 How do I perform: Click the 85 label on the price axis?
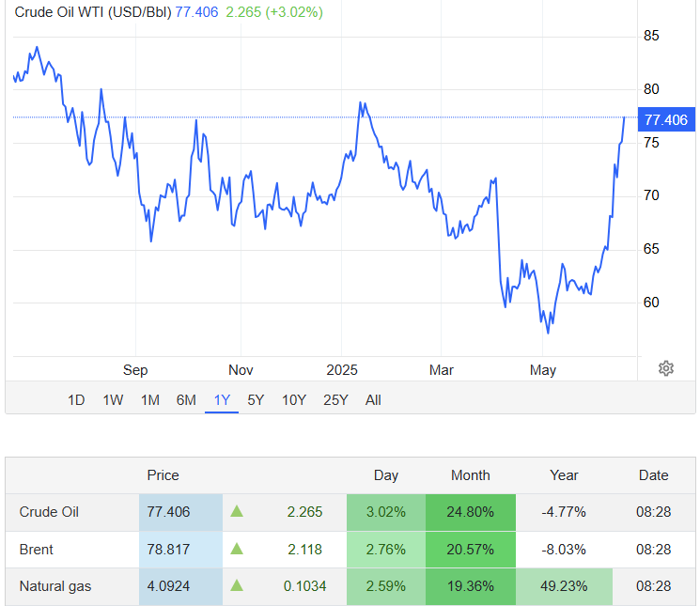[x=651, y=36]
